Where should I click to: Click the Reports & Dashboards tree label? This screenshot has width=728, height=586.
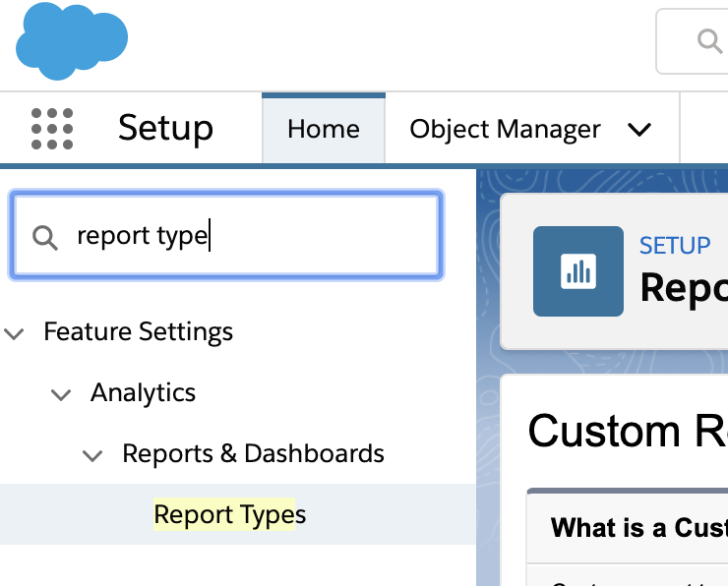[x=253, y=454]
